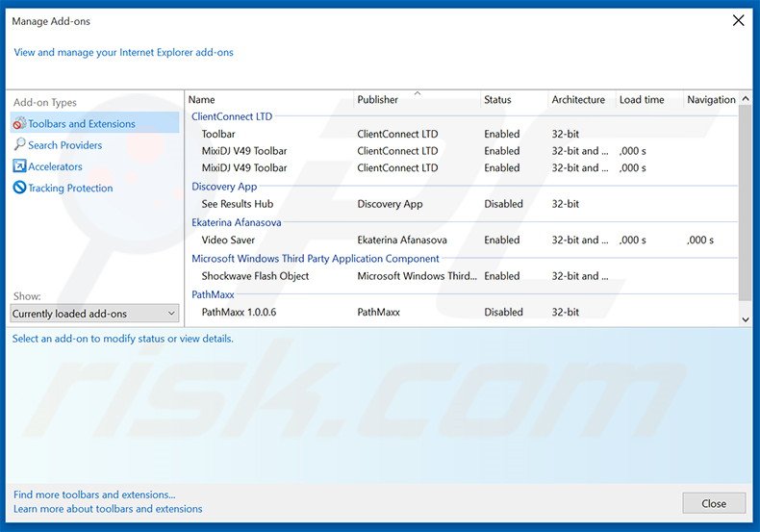Viewport: 760px width, 532px height.
Task: Click the Toolbars and Extensions gear icon
Action: coord(19,123)
